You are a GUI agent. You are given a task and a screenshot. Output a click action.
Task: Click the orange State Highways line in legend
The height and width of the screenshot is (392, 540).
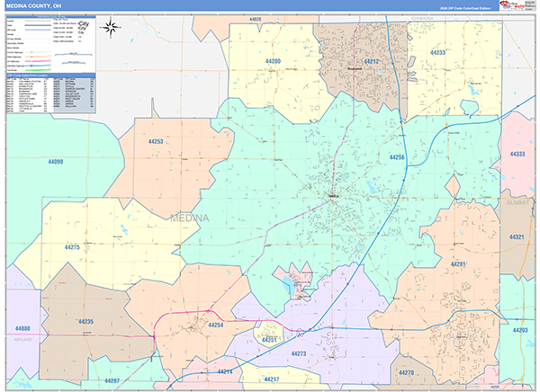pos(38,57)
